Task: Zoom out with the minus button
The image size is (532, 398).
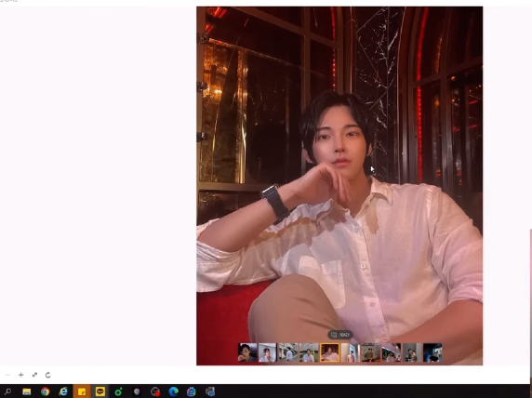Action: (7, 375)
